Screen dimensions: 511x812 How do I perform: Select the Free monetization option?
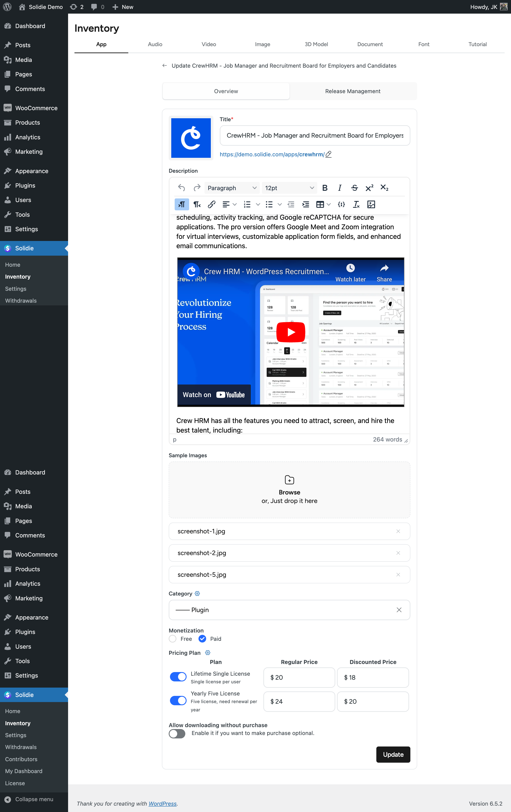(173, 639)
